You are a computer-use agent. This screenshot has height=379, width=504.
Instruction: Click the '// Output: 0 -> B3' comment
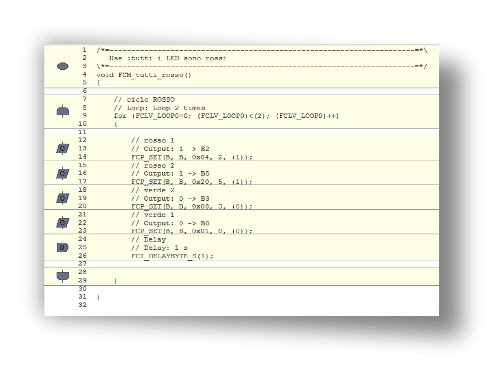pyautogui.click(x=170, y=198)
